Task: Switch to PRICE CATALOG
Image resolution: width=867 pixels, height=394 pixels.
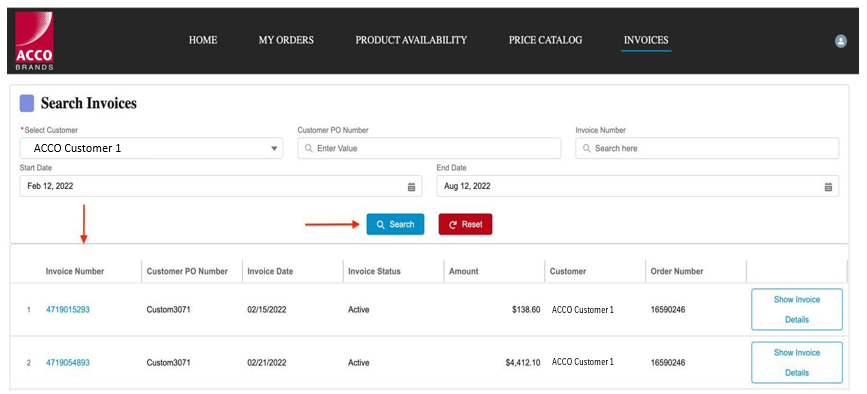Action: click(x=545, y=40)
